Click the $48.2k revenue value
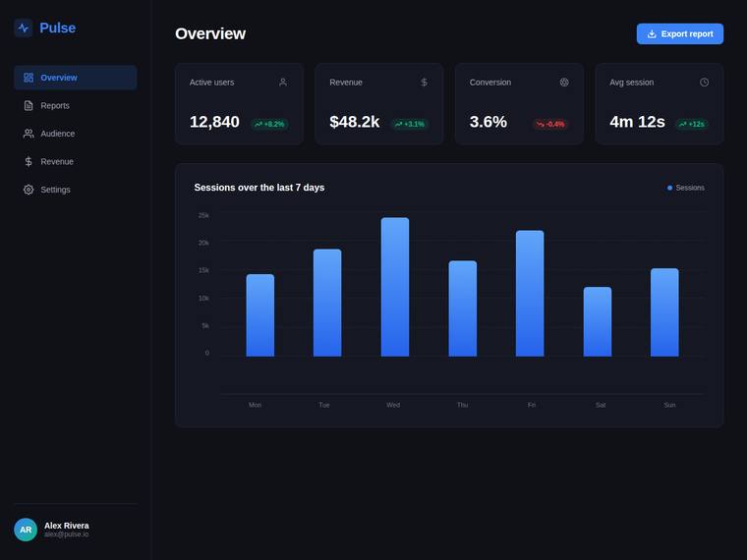Viewport: 747px width, 560px height. [355, 122]
